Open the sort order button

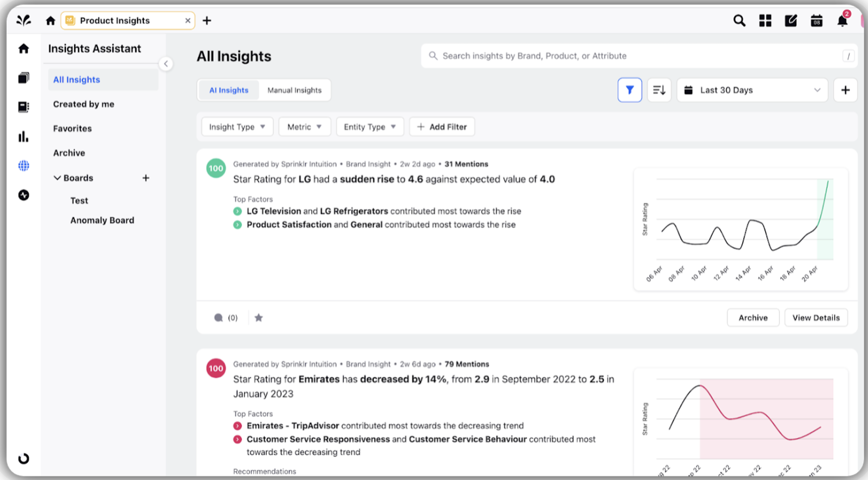tap(659, 90)
